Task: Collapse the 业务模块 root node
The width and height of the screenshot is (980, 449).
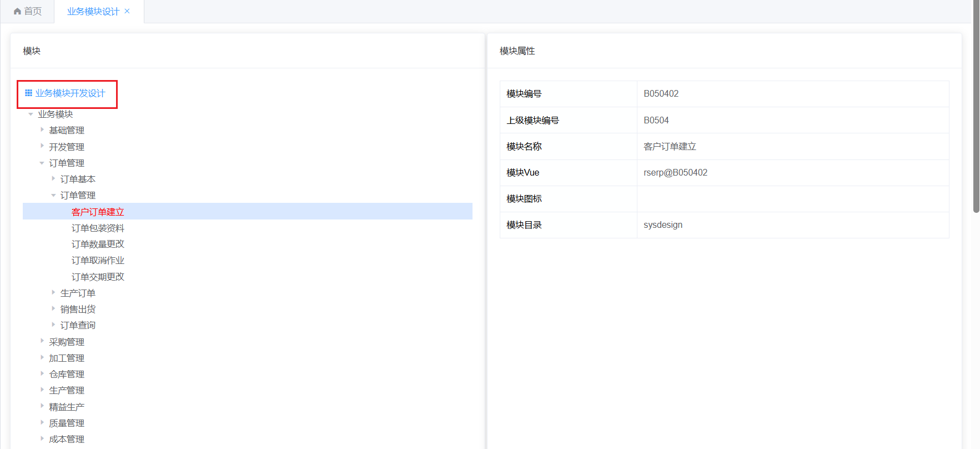Action: tap(31, 114)
